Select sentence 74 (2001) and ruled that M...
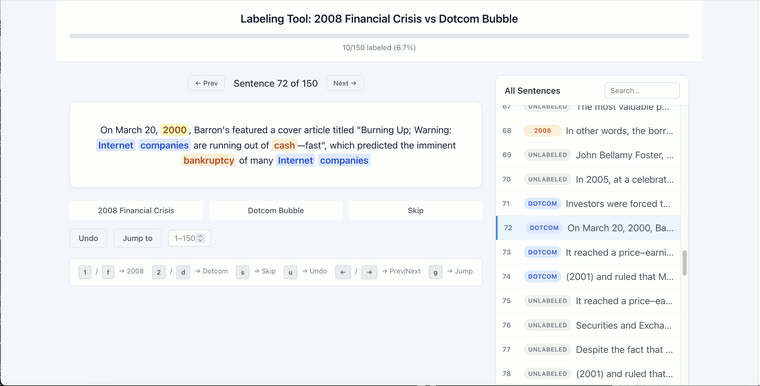Image resolution: width=760 pixels, height=386 pixels. tap(588, 276)
